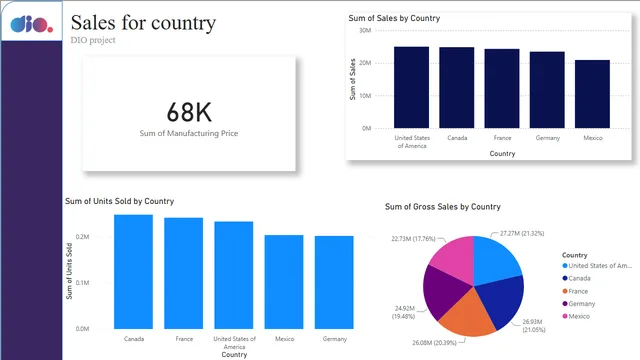The image size is (640, 360).
Task: Click 'Country' axis title under Sales chart
Action: (502, 154)
